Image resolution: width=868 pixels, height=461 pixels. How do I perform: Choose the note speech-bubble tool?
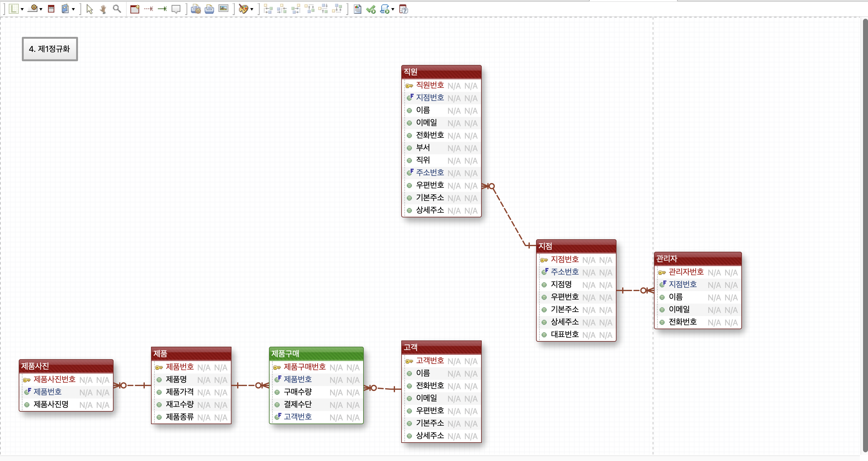(x=176, y=9)
